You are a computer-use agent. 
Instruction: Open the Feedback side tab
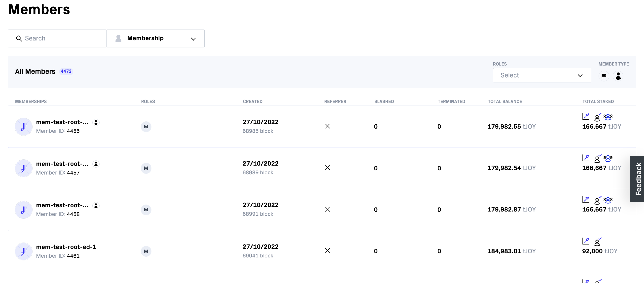(638, 179)
